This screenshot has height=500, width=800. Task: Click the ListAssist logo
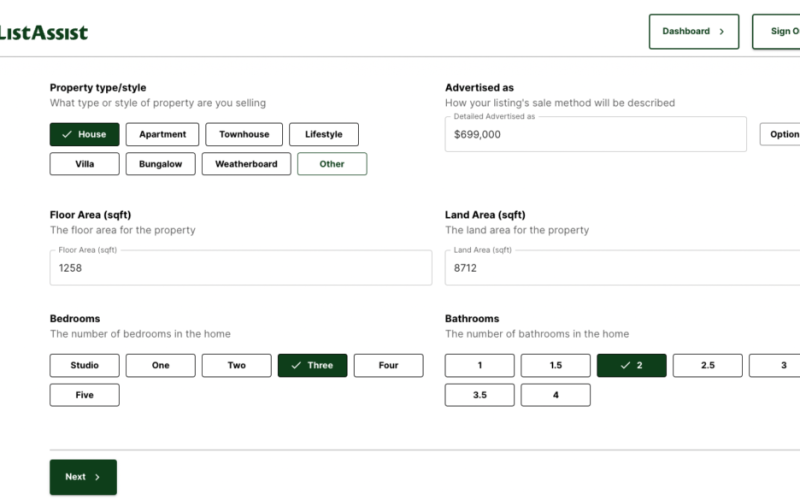tap(43, 32)
